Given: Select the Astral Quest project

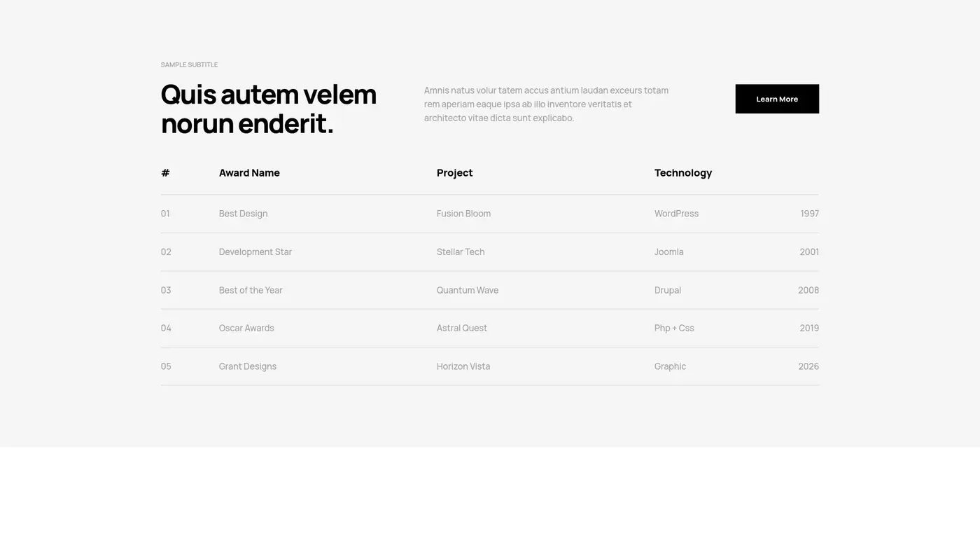Looking at the screenshot, I should tap(461, 328).
